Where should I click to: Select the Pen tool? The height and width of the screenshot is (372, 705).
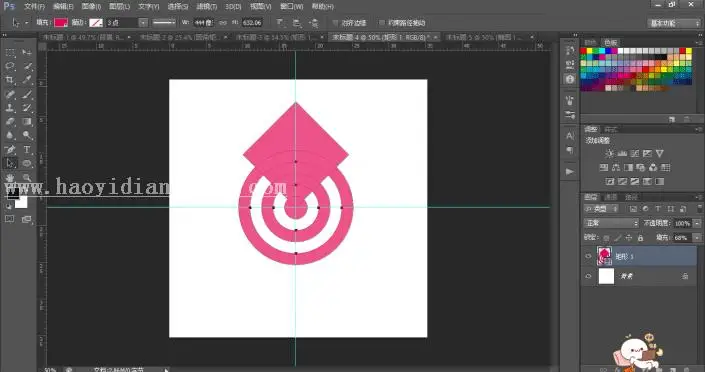10,149
